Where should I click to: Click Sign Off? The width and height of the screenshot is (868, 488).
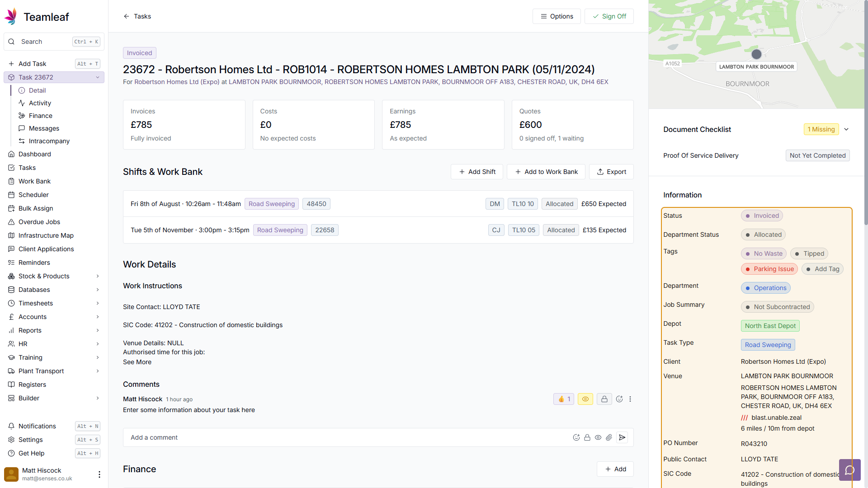tap(609, 16)
